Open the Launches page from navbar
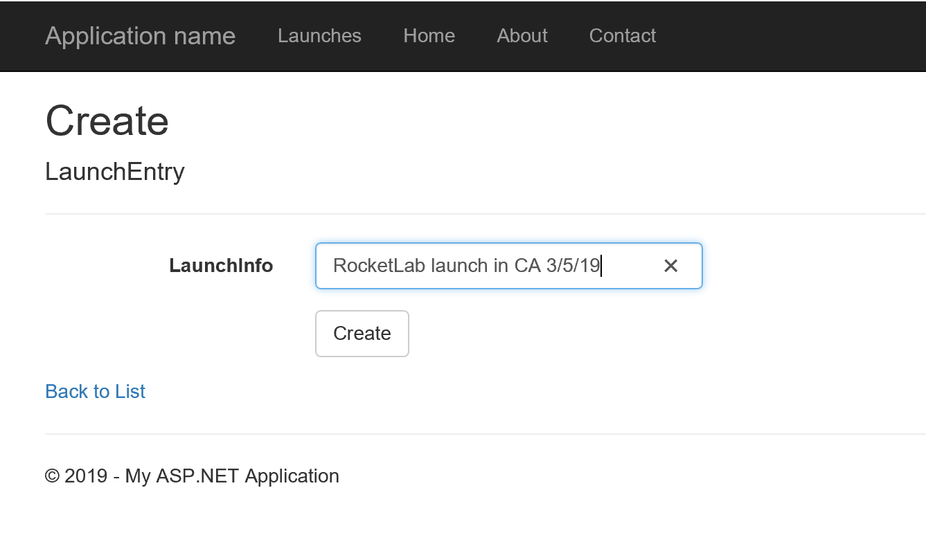Viewport: 926px width, 560px height. [319, 36]
